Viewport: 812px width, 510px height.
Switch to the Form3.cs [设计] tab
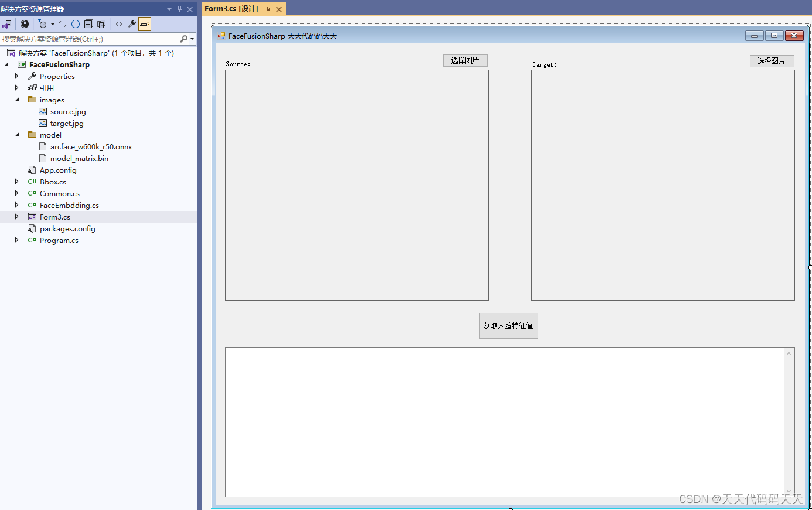(x=231, y=9)
